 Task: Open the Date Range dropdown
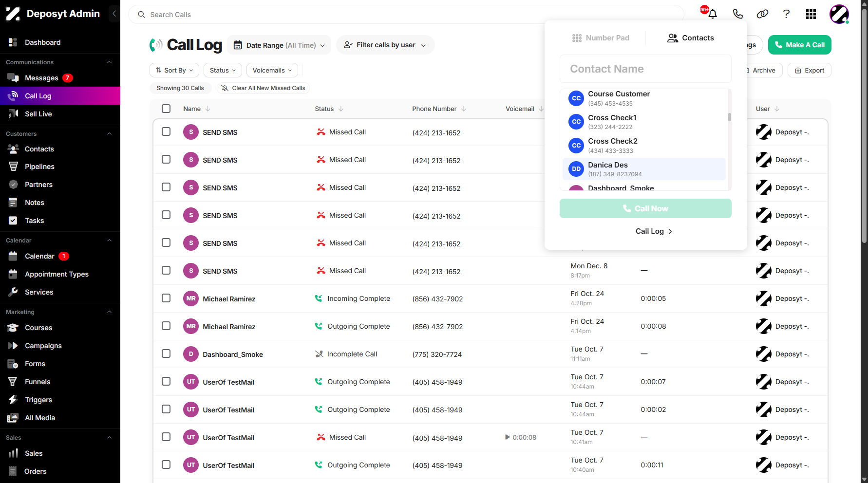click(279, 45)
